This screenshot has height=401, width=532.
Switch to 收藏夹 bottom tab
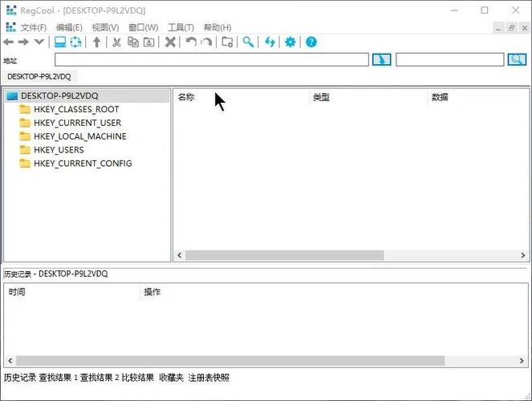point(172,378)
